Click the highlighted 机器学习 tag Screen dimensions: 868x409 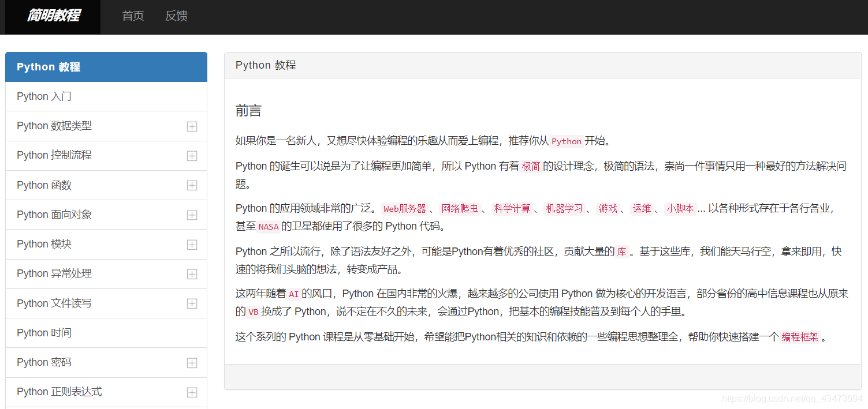(564, 209)
